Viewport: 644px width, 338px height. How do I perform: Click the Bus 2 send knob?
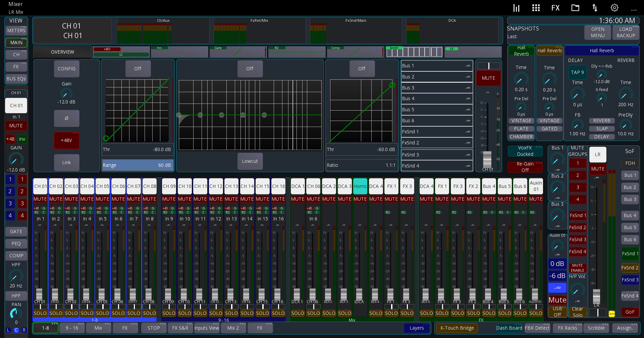(x=557, y=188)
